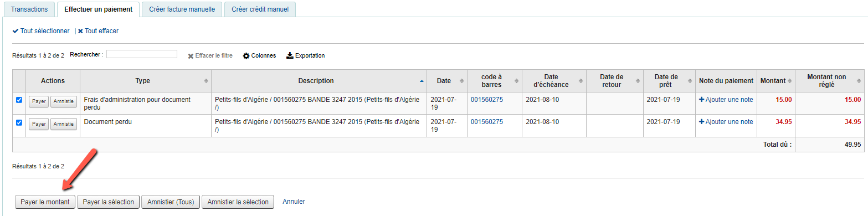Viewport: 868px width, 216px height.
Task: Click Amnistier la sélection button
Action: pyautogui.click(x=238, y=202)
